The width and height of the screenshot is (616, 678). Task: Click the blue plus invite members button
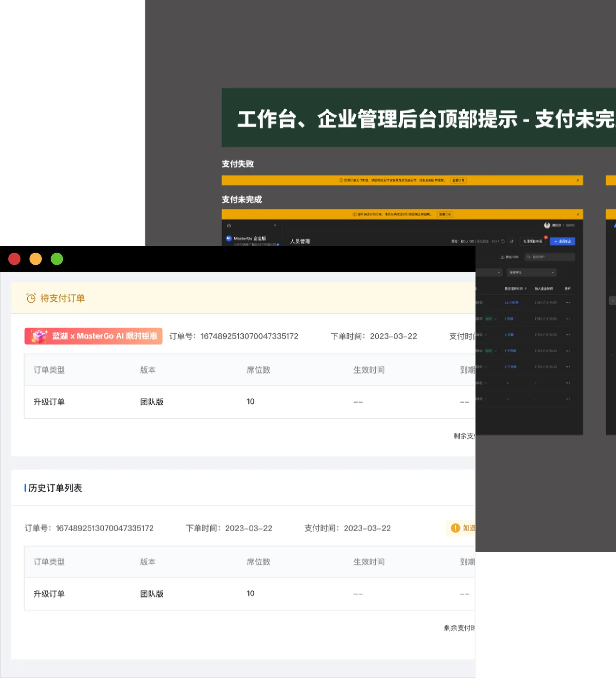click(x=562, y=241)
